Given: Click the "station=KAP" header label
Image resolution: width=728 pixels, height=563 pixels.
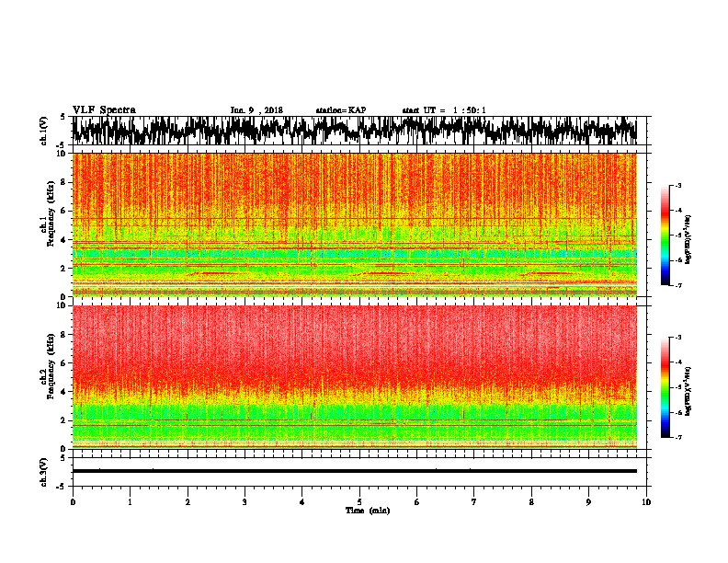Looking at the screenshot, I should pyautogui.click(x=340, y=110).
